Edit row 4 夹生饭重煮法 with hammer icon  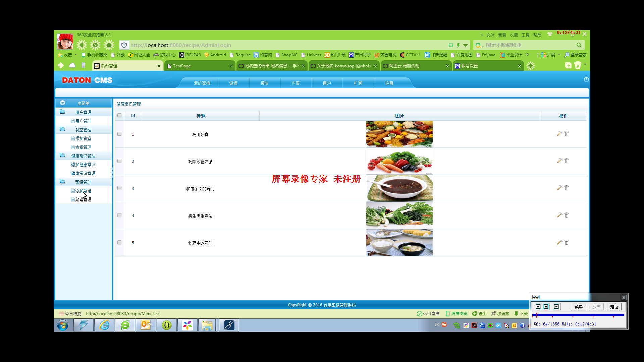559,215
